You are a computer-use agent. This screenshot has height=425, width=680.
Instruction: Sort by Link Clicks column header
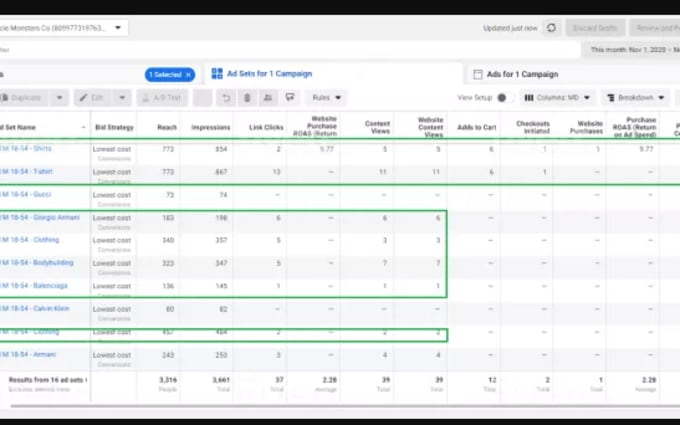[266, 128]
